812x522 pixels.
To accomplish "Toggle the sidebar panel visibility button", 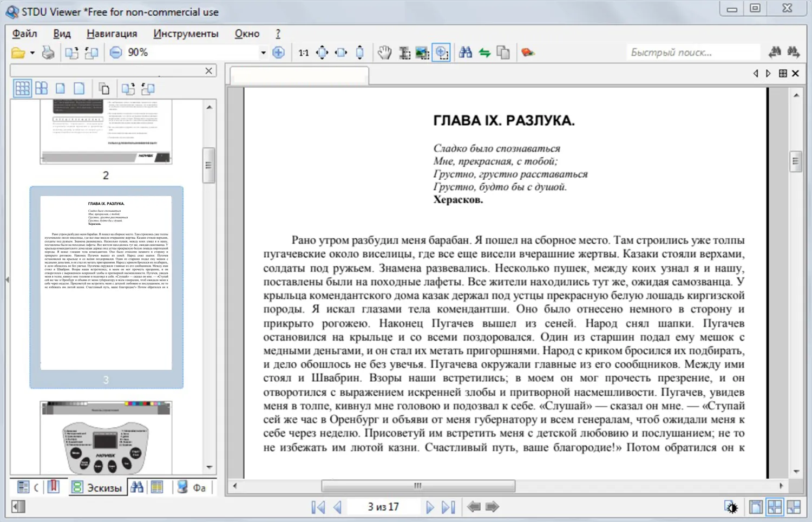I will 18,506.
